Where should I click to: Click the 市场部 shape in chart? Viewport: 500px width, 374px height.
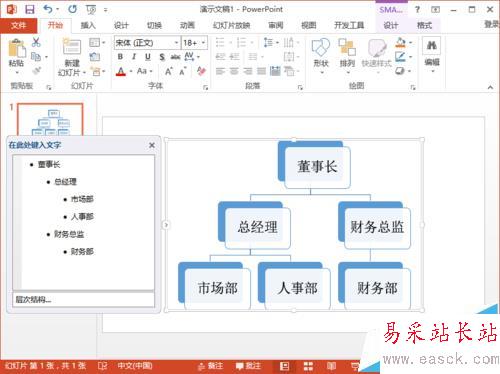coord(217,288)
